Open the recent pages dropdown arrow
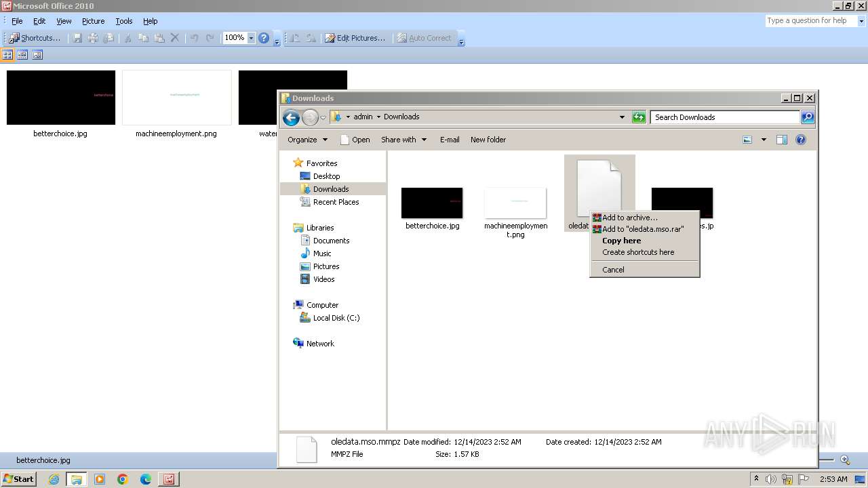The image size is (868, 488). pos(323,117)
